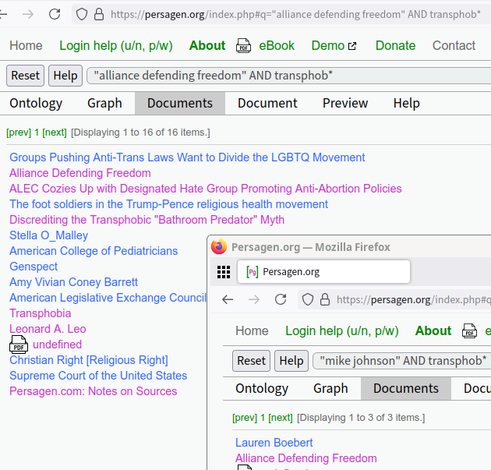Open the Stella O_Malley link
491x470 pixels.
(49, 236)
